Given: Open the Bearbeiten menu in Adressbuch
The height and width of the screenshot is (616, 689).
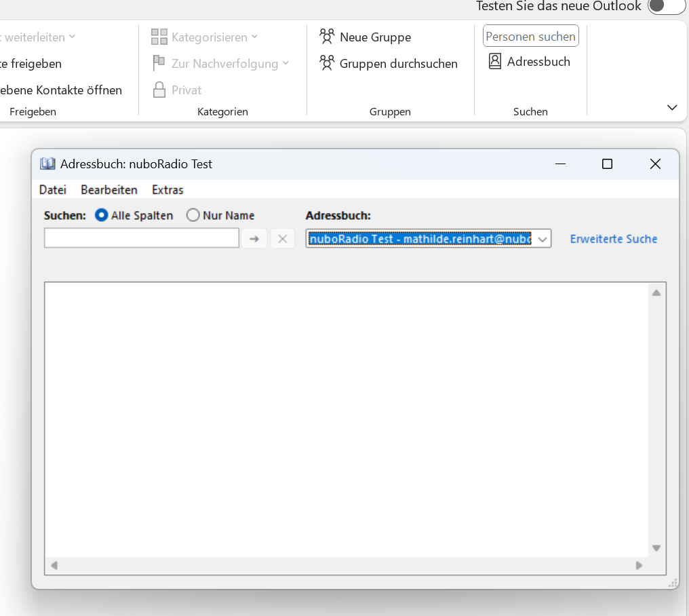Looking at the screenshot, I should click(109, 190).
